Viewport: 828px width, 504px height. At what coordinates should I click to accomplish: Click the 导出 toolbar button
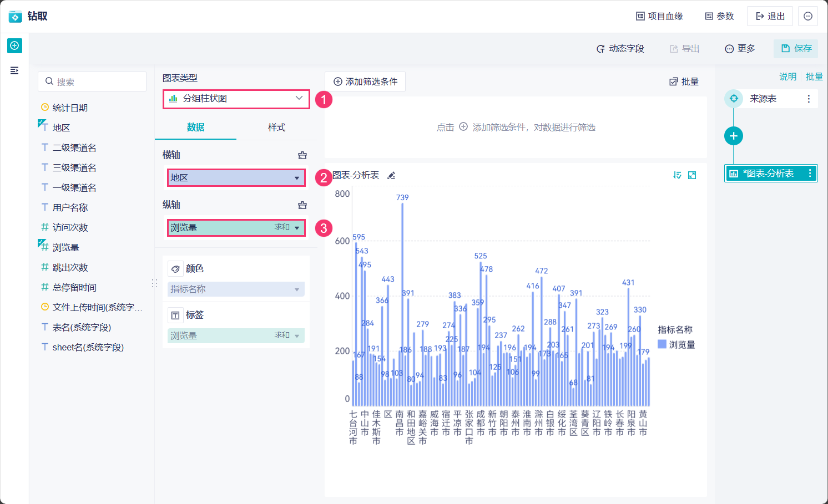pyautogui.click(x=684, y=49)
